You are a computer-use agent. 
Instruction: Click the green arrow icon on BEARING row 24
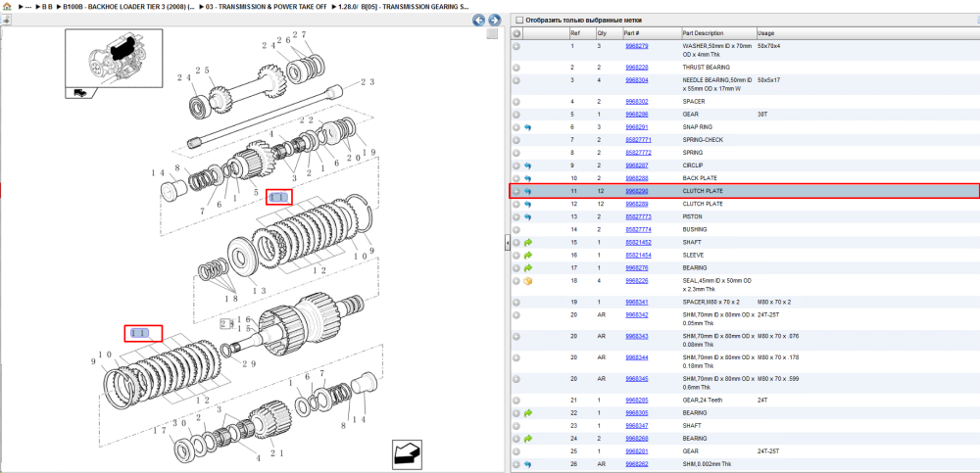pyautogui.click(x=527, y=439)
